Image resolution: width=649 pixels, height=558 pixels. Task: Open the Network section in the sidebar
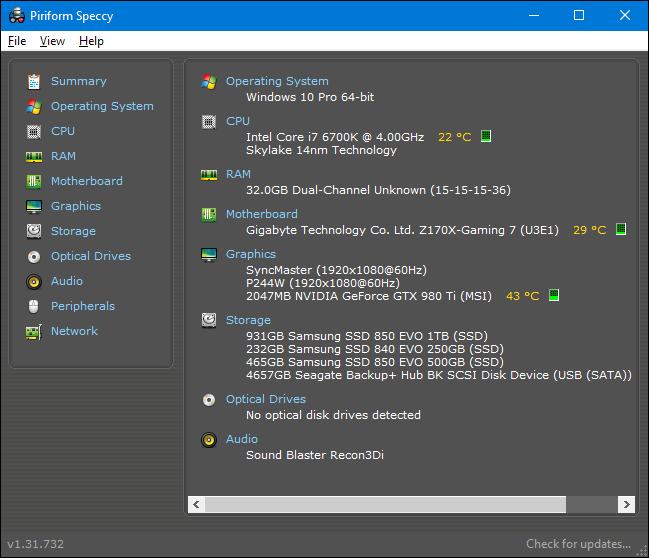tap(74, 331)
